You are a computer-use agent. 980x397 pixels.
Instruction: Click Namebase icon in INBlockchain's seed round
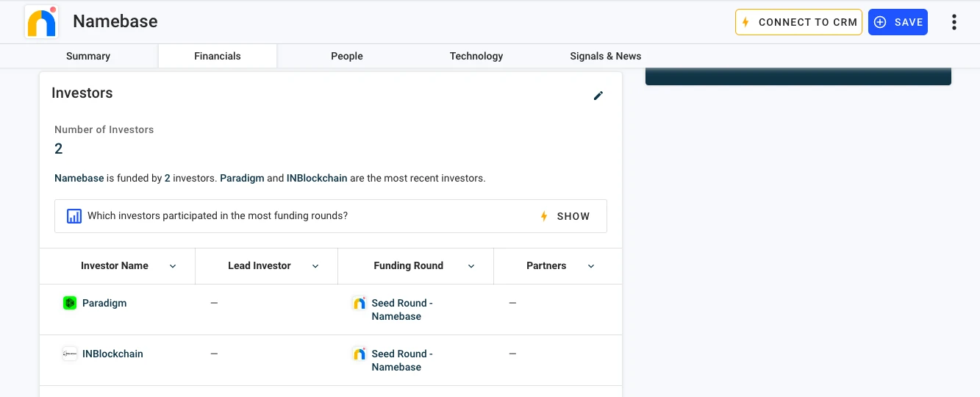coord(359,354)
